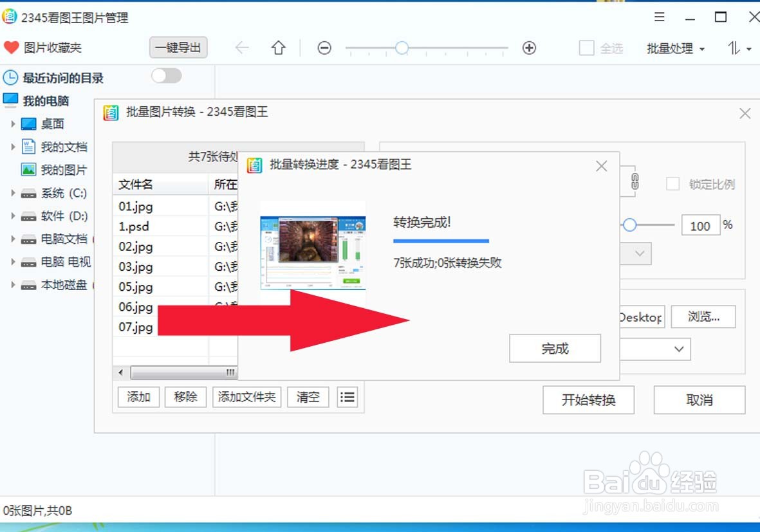This screenshot has height=532, width=760.
Task: Close the 批量图片转换 window
Action: (745, 113)
